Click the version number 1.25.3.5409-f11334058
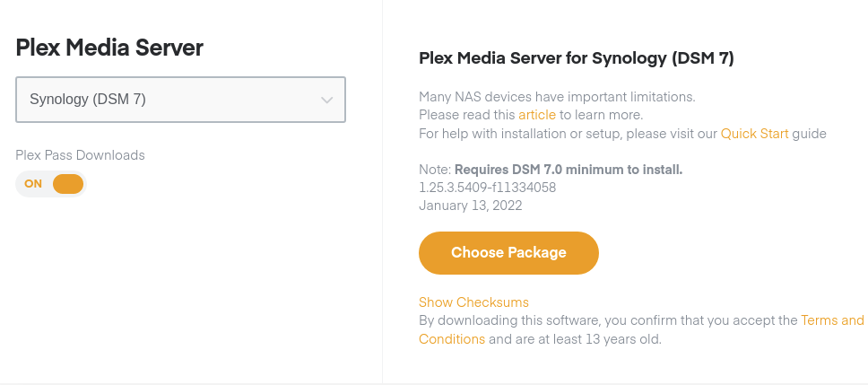The image size is (868, 385). [x=487, y=187]
